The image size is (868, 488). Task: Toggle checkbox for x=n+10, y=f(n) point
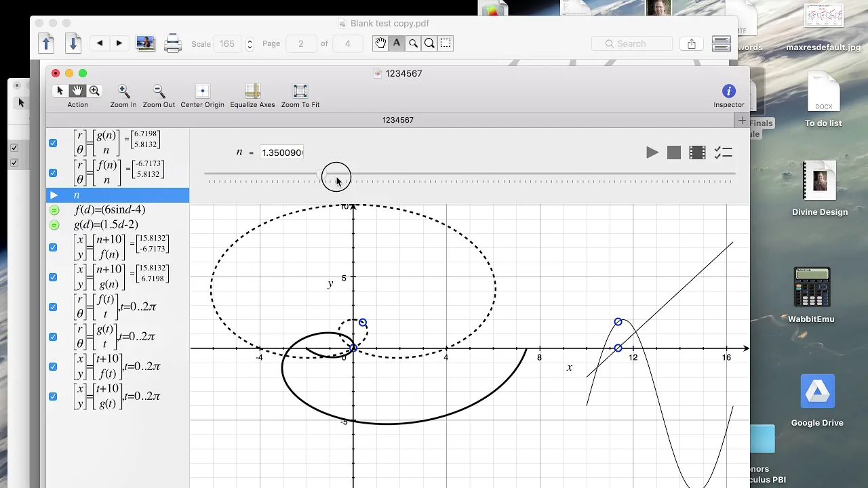click(53, 247)
